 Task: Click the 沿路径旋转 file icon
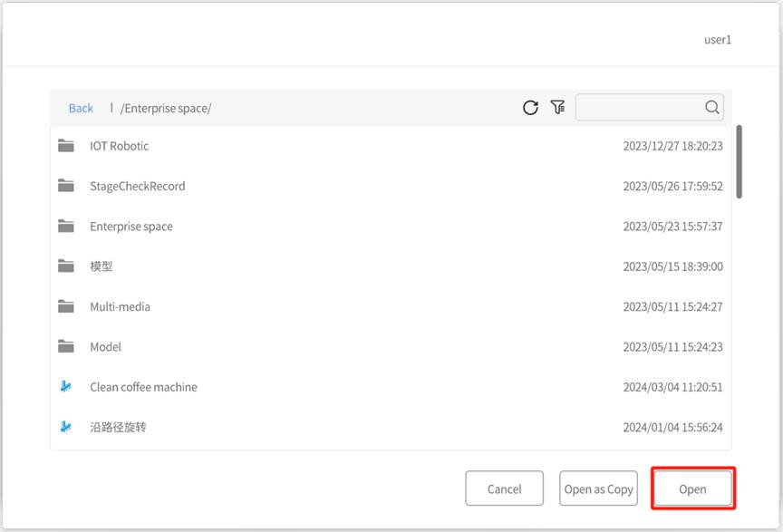coord(66,427)
